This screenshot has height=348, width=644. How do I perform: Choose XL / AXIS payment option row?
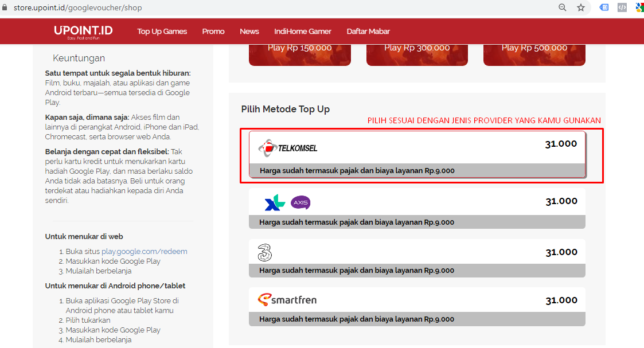417,209
